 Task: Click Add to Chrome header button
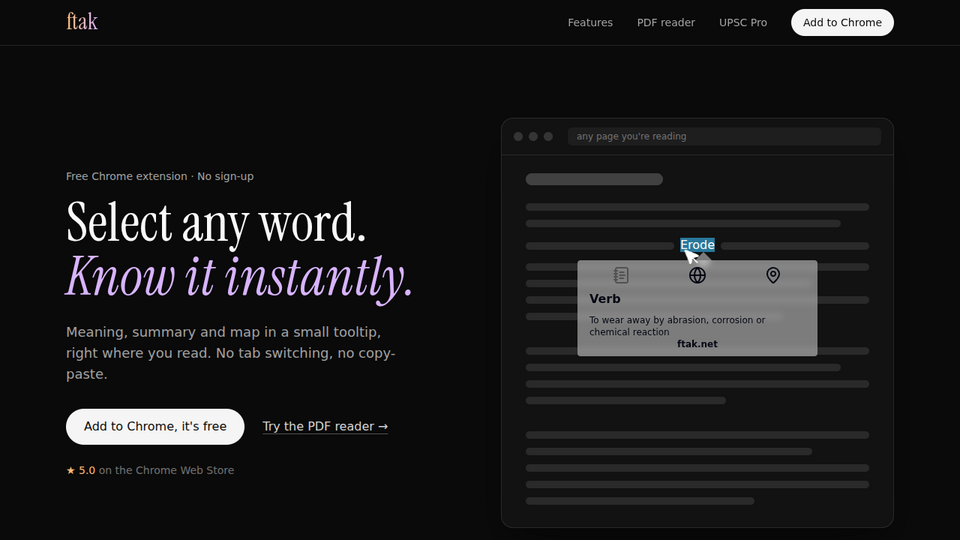coord(842,23)
